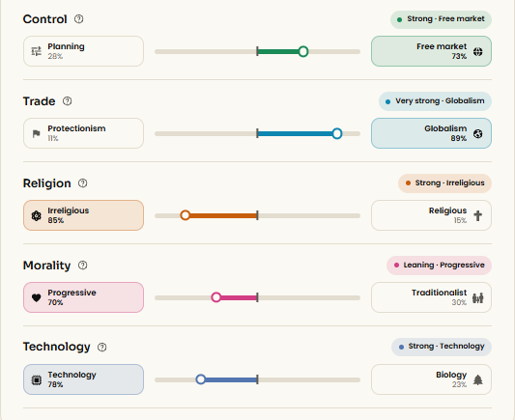This screenshot has height=420, width=515.
Task: Click the help icon next to Control
Action: coord(78,19)
